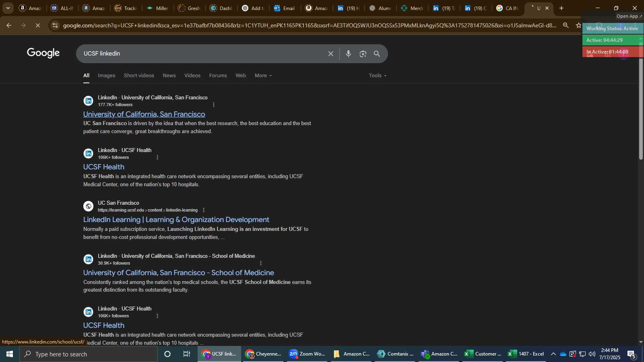Click page vertical scrollbar thumb
The image size is (644, 362).
click(x=641, y=109)
